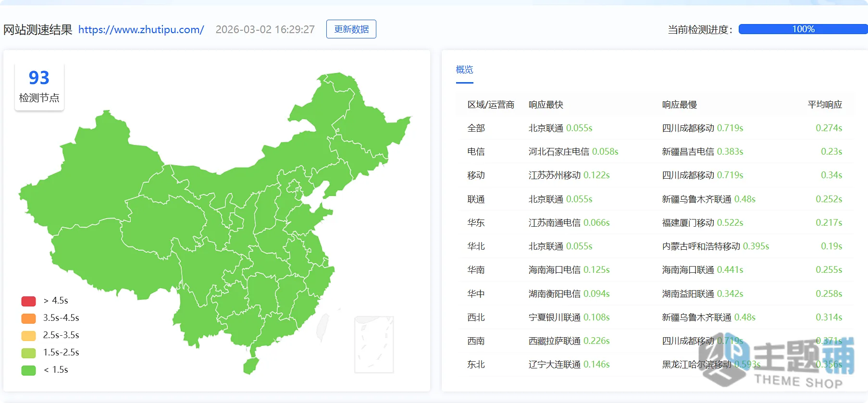This screenshot has height=403, width=868.
Task: Click 湖南衡阳电信 0.094s fastest cell
Action: click(569, 293)
